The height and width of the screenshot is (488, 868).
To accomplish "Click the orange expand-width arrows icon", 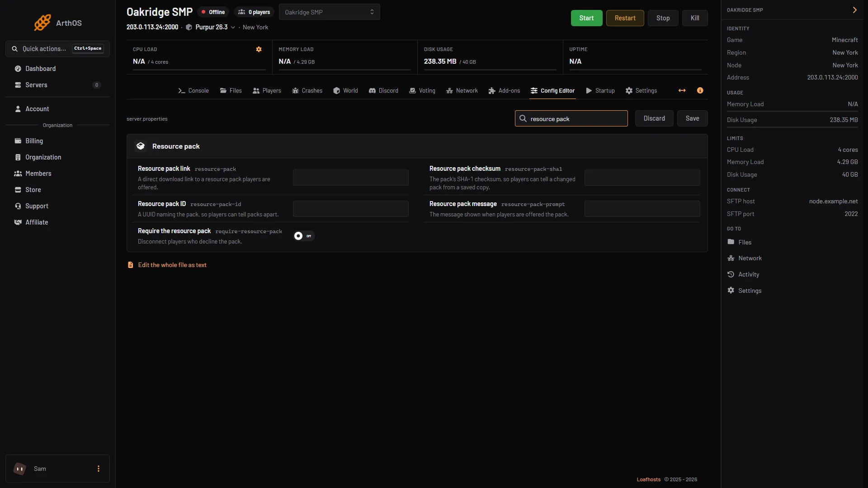I will point(682,90).
